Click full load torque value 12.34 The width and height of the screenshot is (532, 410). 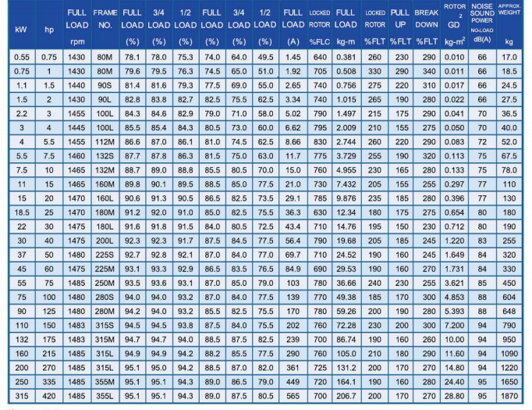pyautogui.click(x=346, y=212)
